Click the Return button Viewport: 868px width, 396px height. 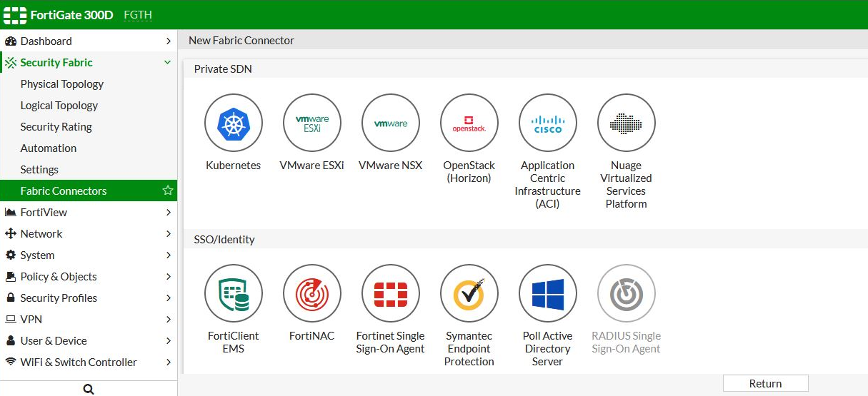[765, 383]
